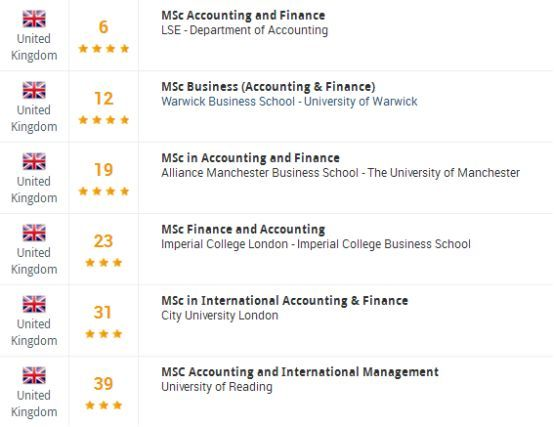Viewport: 554px width, 427px height.
Task: Open University of Reading link
Action: coord(217,387)
